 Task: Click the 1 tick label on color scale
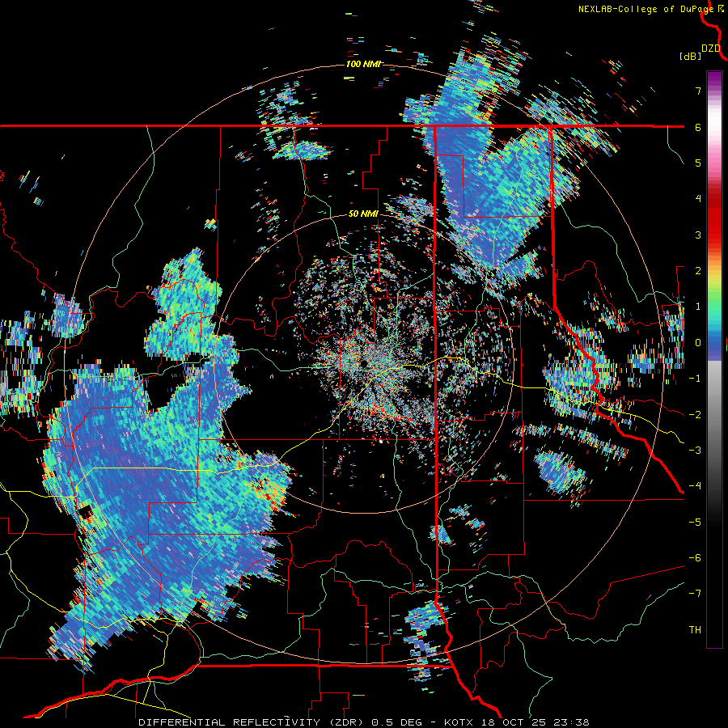tap(698, 307)
